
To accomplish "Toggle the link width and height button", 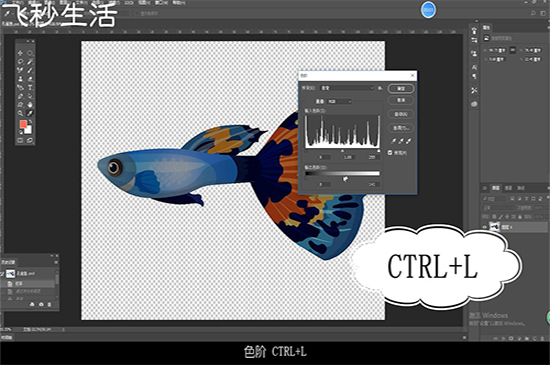I will [512, 50].
